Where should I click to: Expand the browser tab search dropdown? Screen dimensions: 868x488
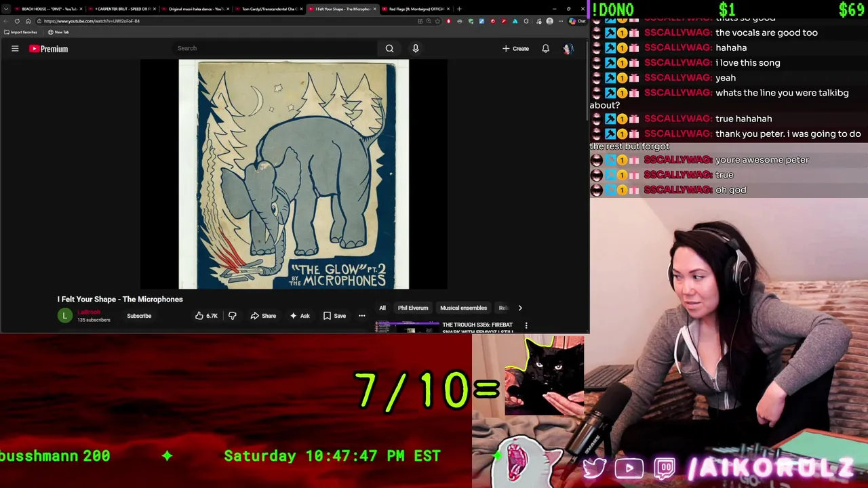tap(6, 9)
